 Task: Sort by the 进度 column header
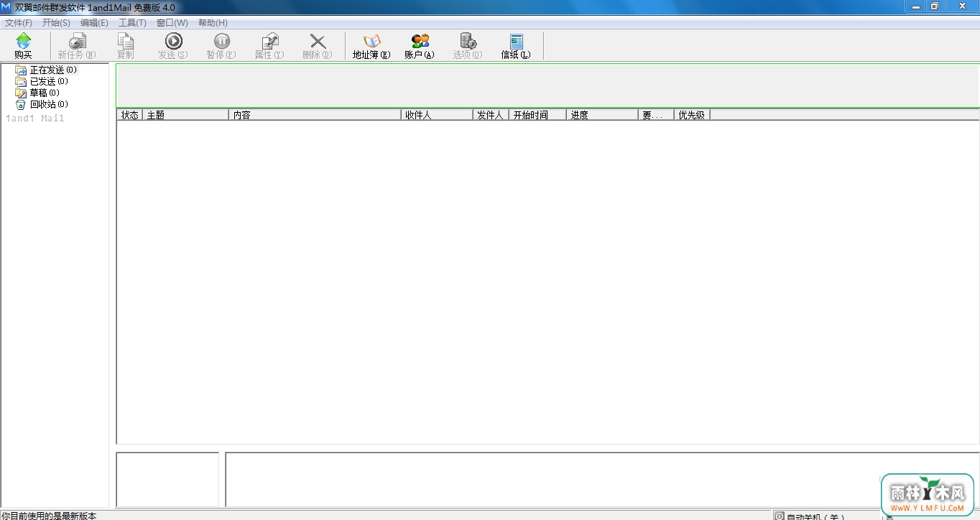(603, 115)
